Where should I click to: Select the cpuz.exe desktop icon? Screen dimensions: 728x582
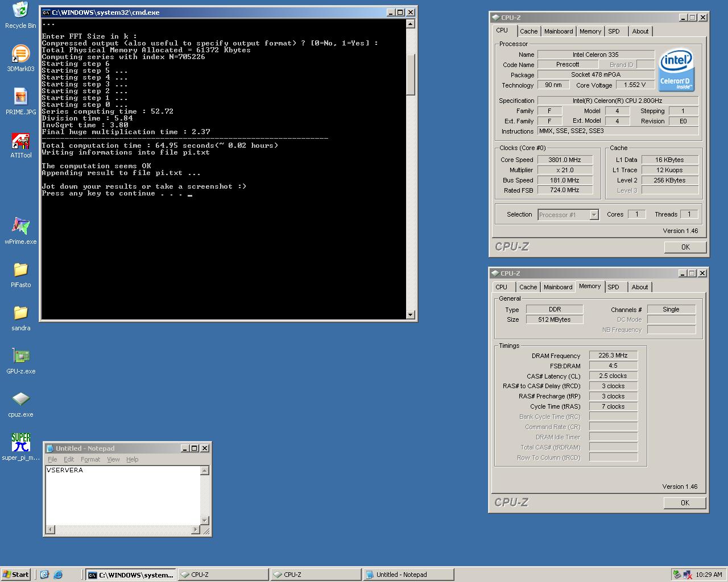(x=20, y=404)
